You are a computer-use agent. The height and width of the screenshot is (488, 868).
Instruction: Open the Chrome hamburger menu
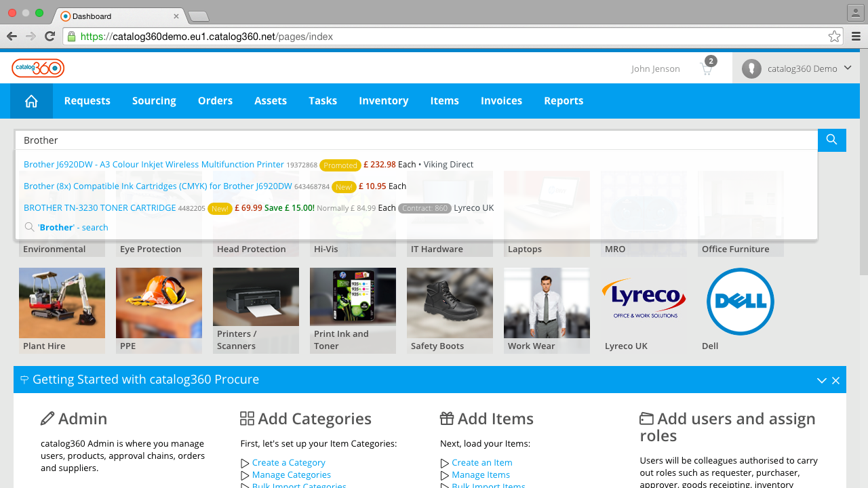click(856, 37)
